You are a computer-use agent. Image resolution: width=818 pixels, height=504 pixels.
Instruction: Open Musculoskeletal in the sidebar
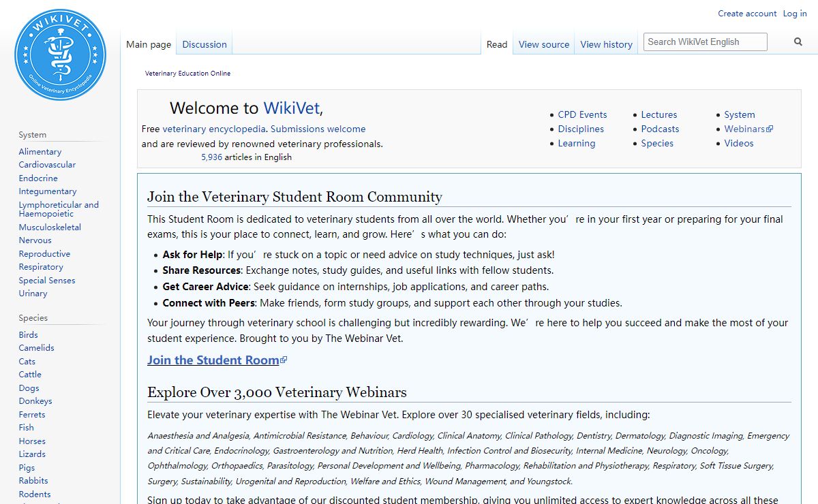[50, 227]
